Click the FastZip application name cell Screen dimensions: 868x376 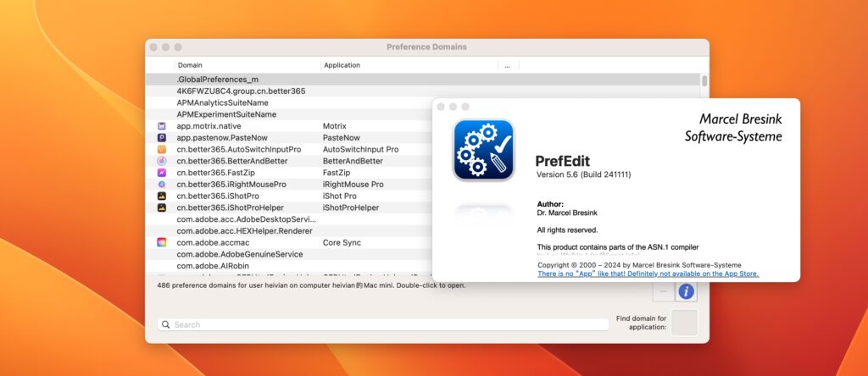click(337, 173)
